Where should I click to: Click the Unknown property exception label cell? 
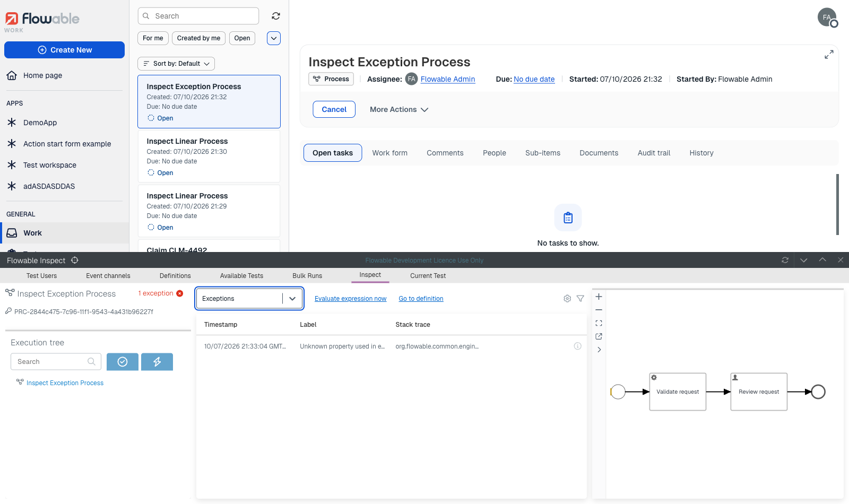tap(342, 346)
